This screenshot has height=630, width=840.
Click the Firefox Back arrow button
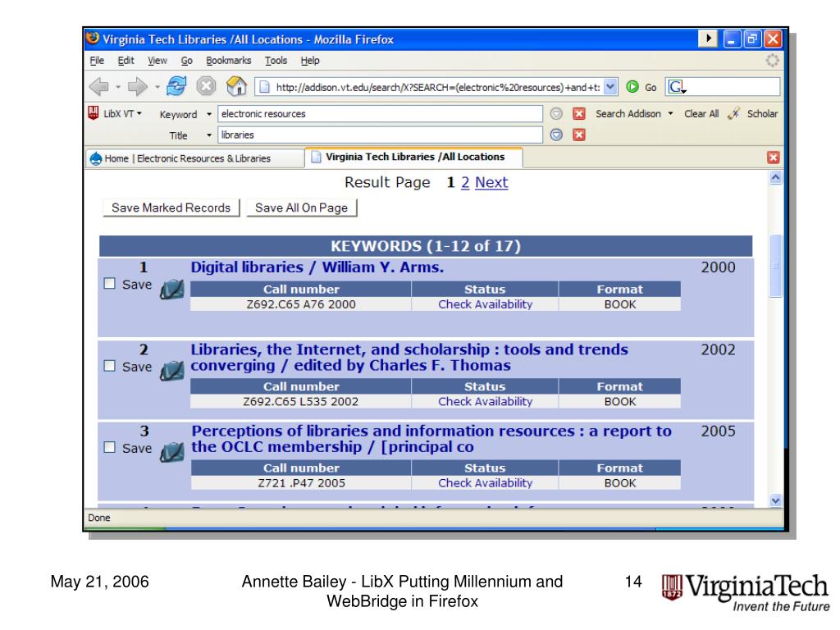point(99,86)
